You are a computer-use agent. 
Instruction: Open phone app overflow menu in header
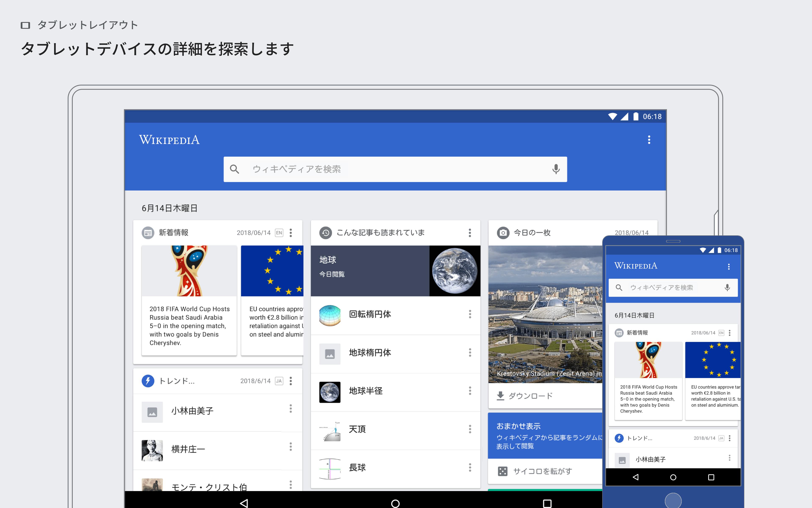[728, 267]
